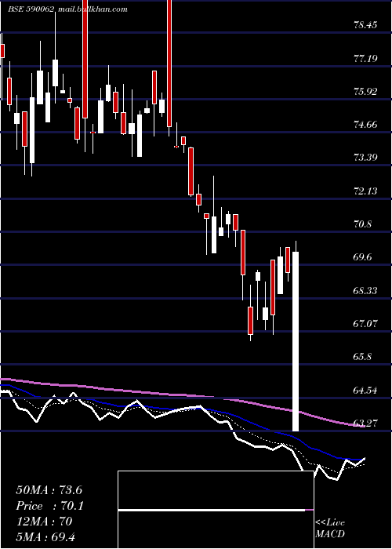Click the 69.6 price axis label

pyautogui.click(x=363, y=257)
